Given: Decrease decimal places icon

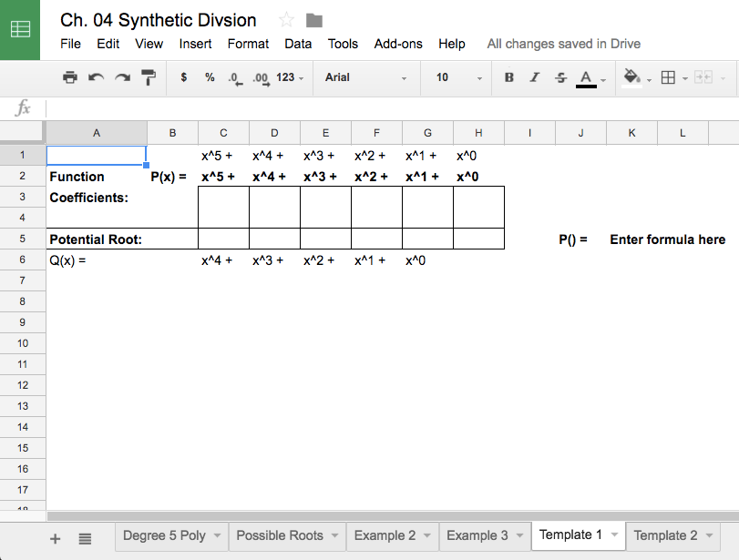Looking at the screenshot, I should 235,78.
